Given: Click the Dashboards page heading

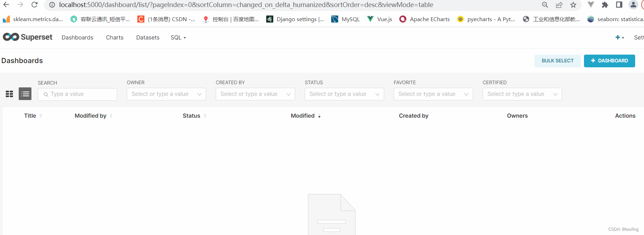Looking at the screenshot, I should 22,61.
